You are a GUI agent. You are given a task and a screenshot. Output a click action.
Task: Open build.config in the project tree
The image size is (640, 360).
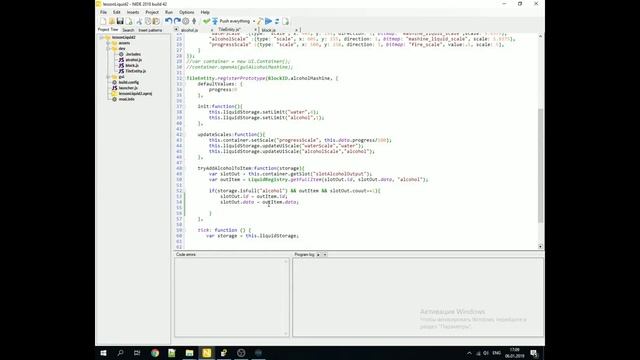click(129, 82)
